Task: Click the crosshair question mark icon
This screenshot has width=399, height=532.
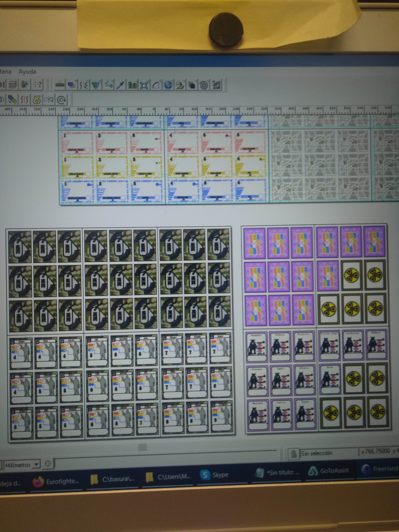Action: [x=37, y=85]
